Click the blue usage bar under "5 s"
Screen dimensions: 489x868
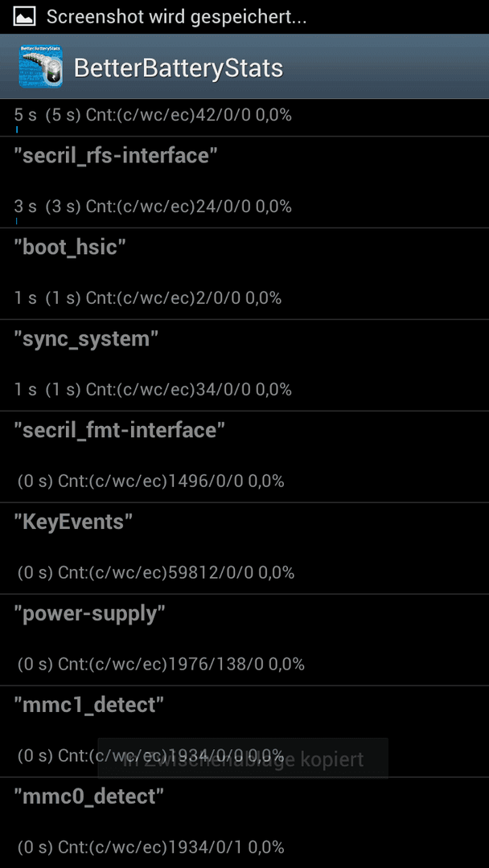click(17, 129)
